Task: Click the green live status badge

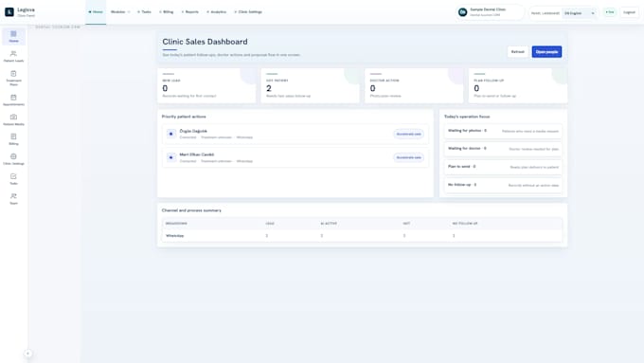Action: [610, 12]
